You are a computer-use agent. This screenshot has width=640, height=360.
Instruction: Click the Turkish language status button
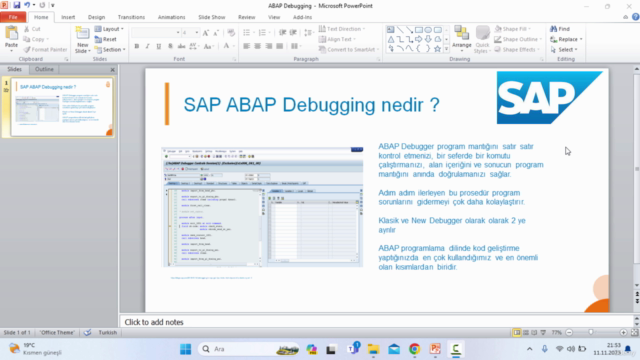[x=108, y=333]
